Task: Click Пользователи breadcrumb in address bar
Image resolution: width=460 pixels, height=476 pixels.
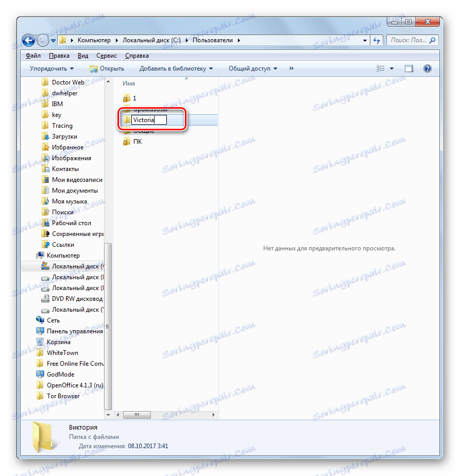Action: coord(213,40)
